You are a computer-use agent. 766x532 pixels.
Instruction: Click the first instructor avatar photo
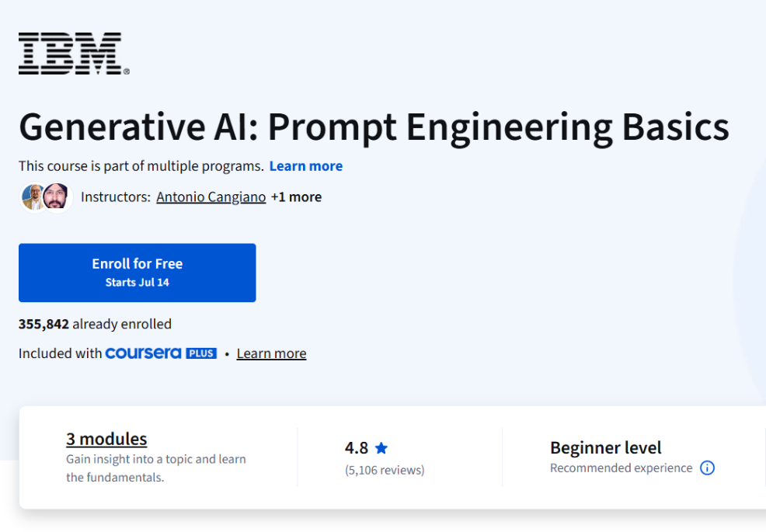coord(33,196)
